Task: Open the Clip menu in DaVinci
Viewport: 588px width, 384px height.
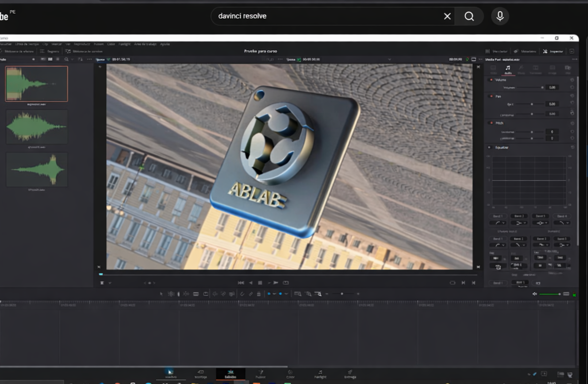Action: [x=45, y=44]
